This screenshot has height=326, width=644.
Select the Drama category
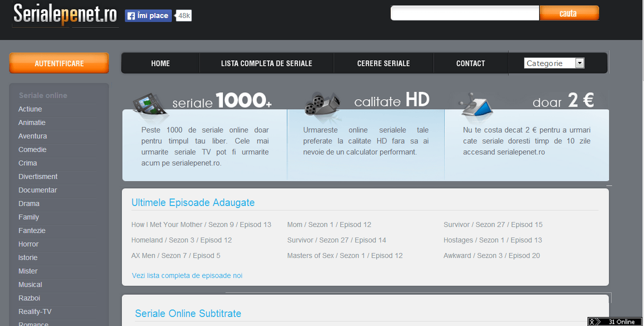[29, 203]
